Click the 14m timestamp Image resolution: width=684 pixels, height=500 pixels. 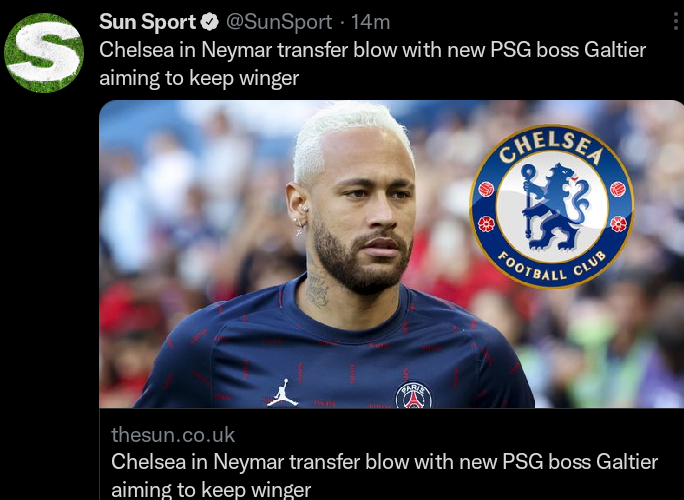(370, 22)
